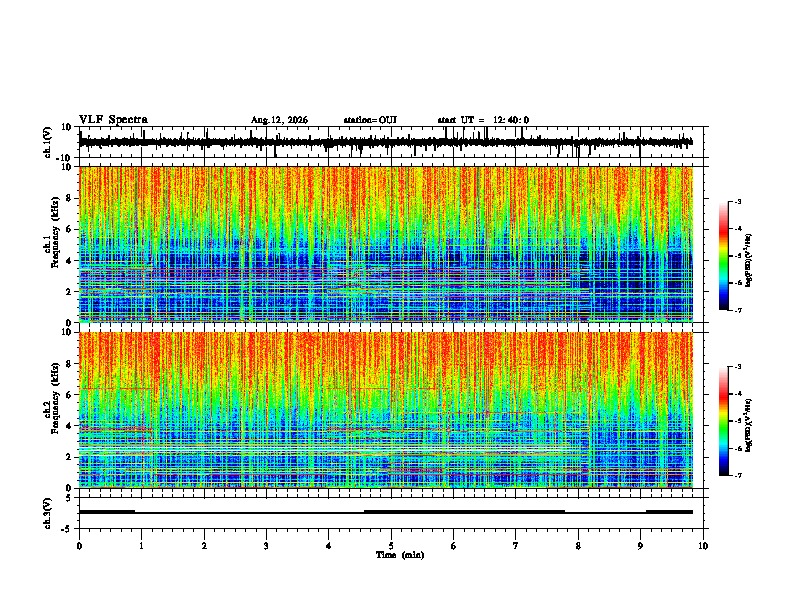792x612 pixels.
Task: Click the "5" tick of ch.3(V) axis
Action: 69,498
